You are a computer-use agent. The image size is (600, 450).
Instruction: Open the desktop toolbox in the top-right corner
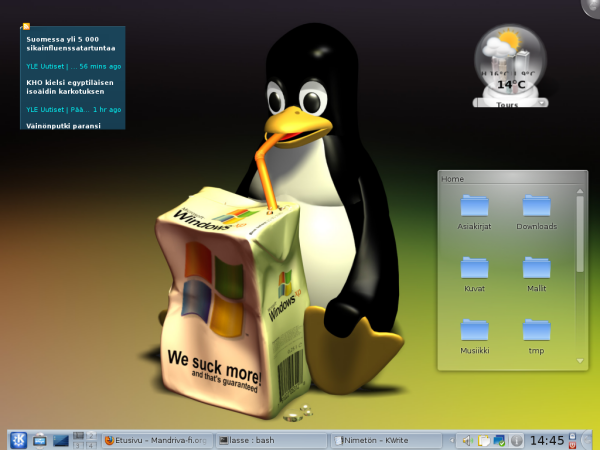[592, 7]
